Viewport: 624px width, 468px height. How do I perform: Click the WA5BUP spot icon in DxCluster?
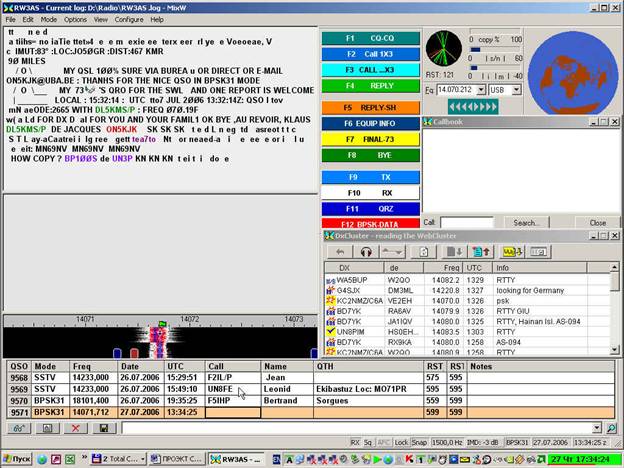[330, 281]
